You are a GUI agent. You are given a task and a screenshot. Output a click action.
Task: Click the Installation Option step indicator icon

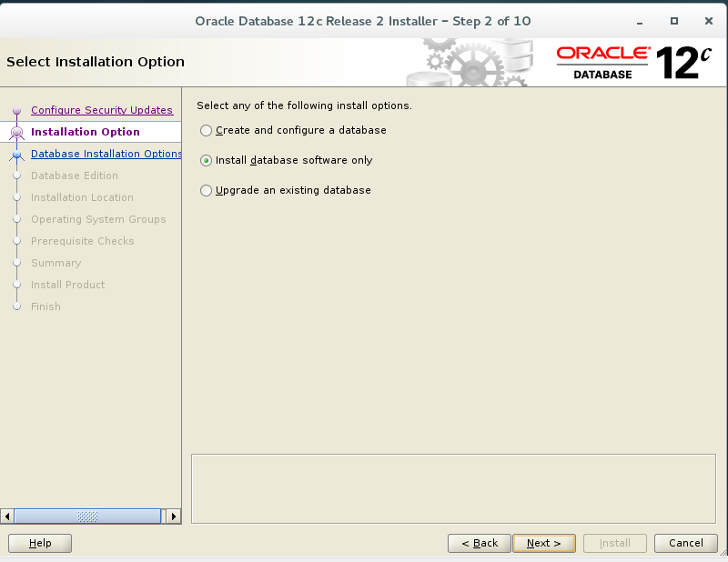coord(16,132)
